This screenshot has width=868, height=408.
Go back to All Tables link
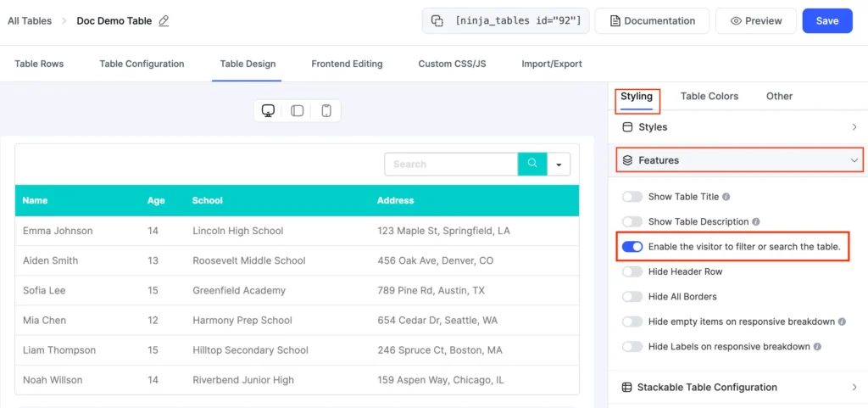pyautogui.click(x=30, y=21)
